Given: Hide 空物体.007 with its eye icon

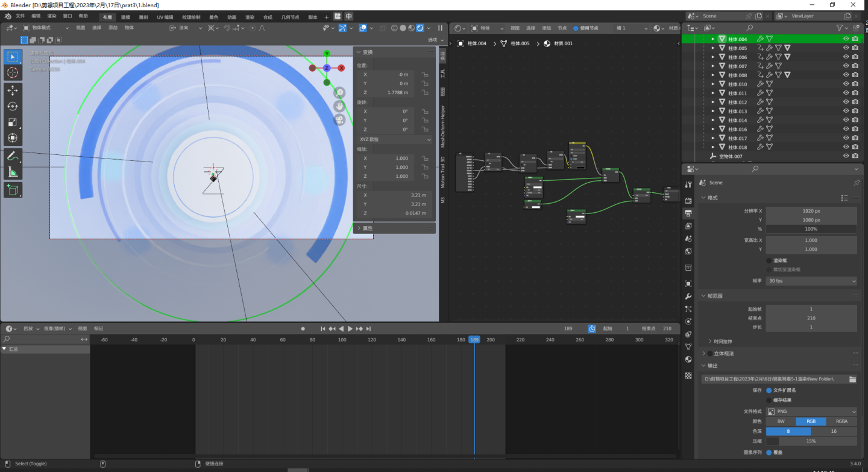Looking at the screenshot, I should [x=846, y=156].
